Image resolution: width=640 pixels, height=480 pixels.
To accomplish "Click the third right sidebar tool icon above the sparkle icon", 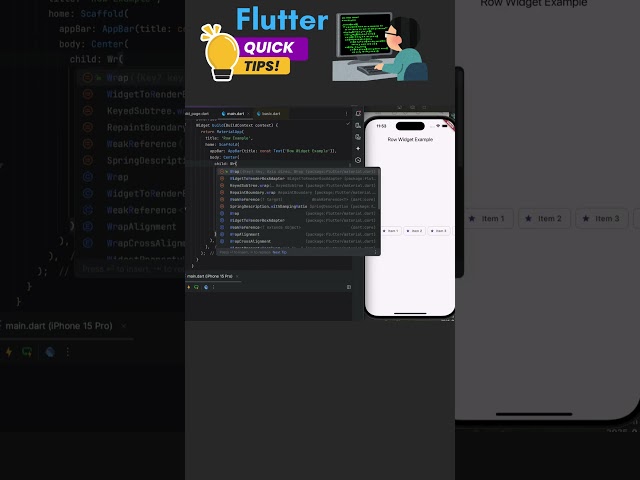I will (x=358, y=137).
